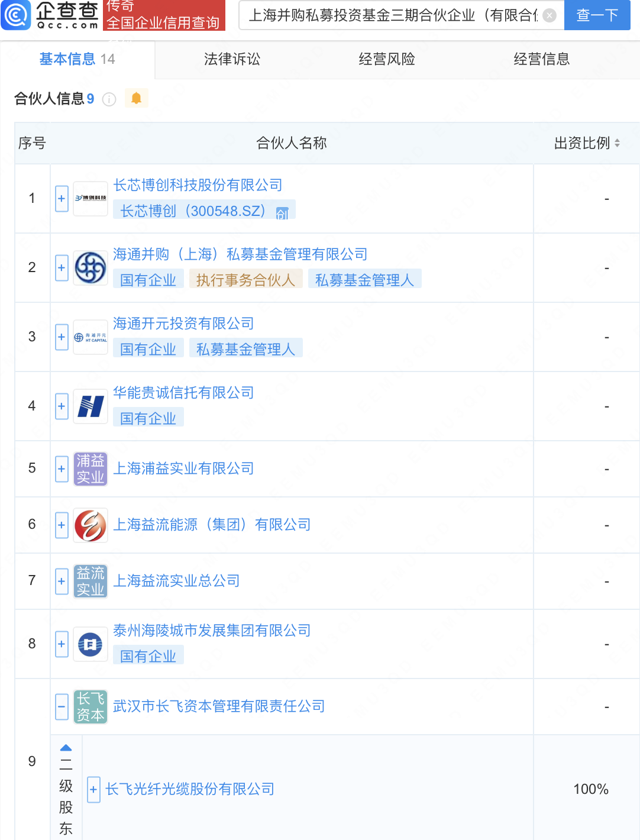Image resolution: width=640 pixels, height=840 pixels.
Task: Open the 上海浦益实业有限公司 link
Action: (183, 469)
